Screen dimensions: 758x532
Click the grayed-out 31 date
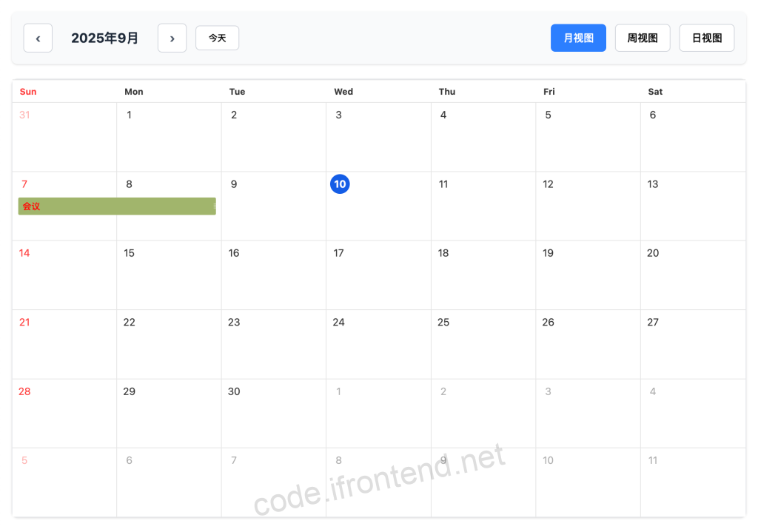[x=24, y=115]
